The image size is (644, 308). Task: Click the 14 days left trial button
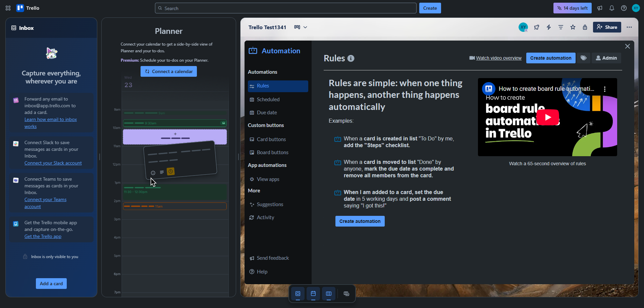click(x=573, y=8)
